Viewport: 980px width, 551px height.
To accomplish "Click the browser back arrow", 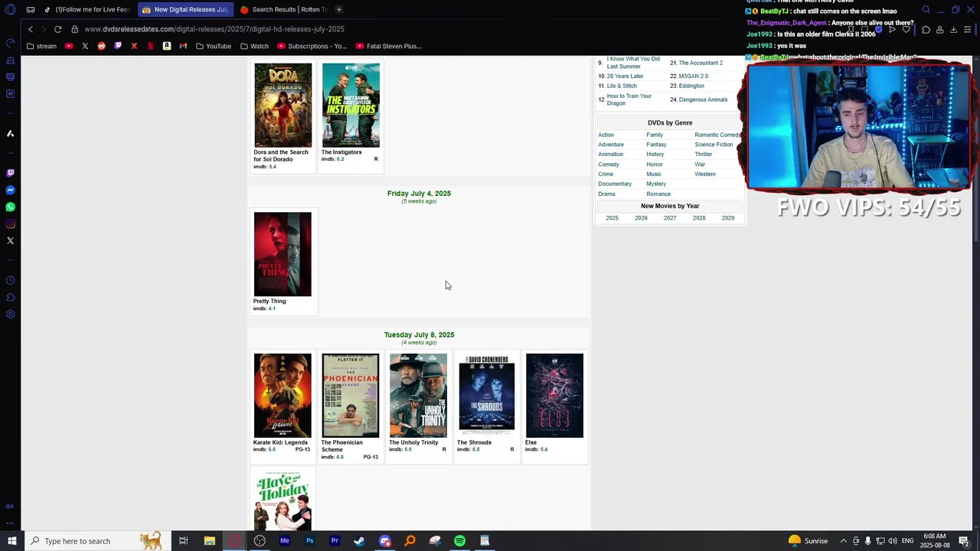I will [x=31, y=29].
